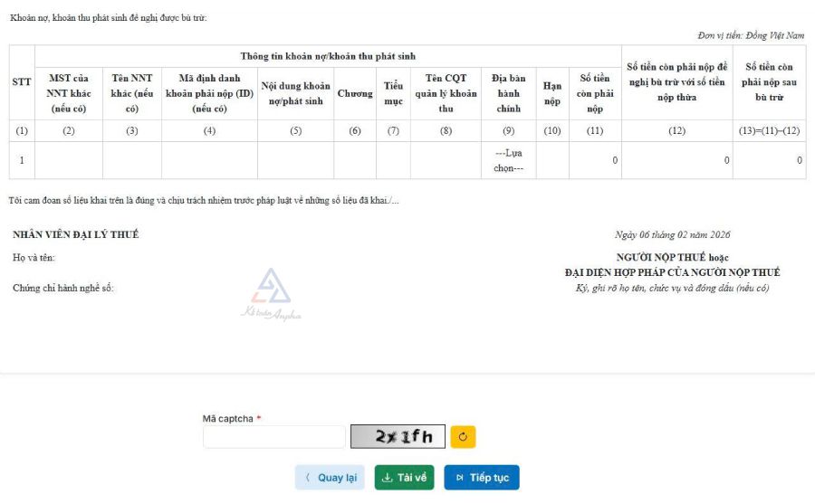
Task: Open the Địa bàn hành chính dropdown
Action: pos(508,160)
